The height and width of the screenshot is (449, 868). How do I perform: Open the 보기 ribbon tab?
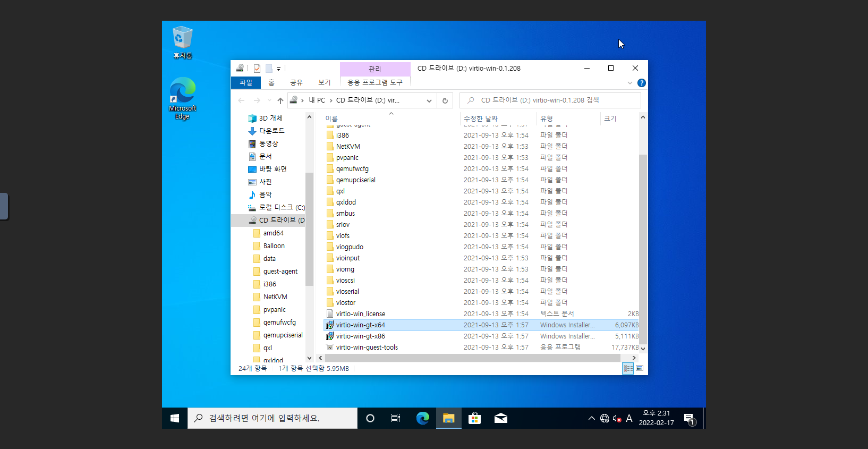pos(324,82)
